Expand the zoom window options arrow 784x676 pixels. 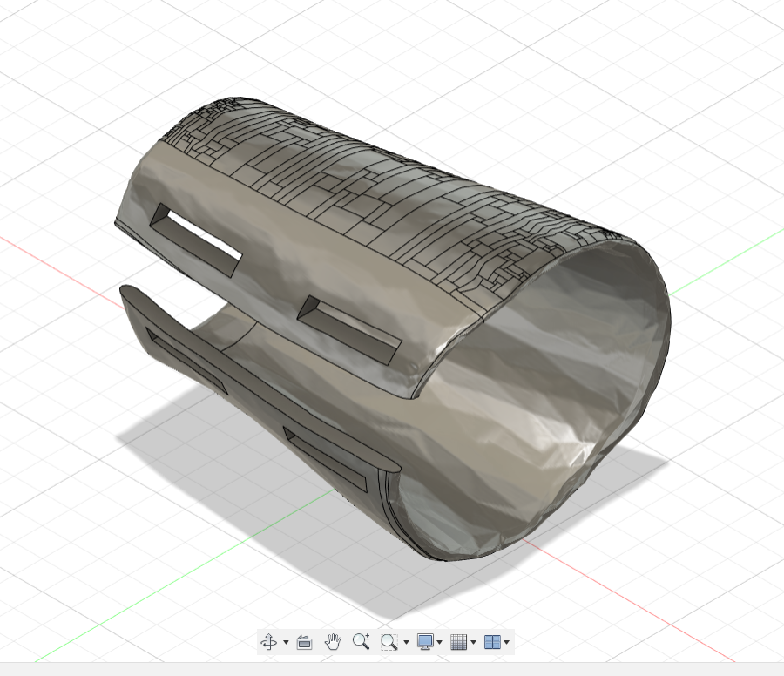tap(406, 642)
